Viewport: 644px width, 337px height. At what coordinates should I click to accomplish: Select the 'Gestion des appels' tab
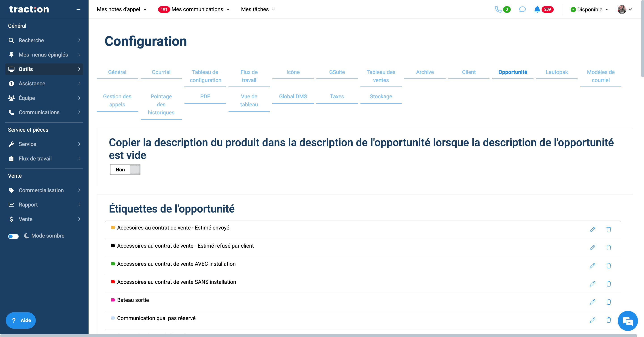(x=117, y=101)
